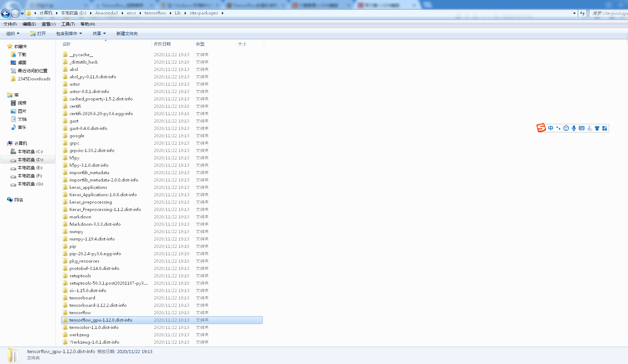The width and height of the screenshot is (628, 364).
Task: Expand arrow after site-packages breadcrumb
Action: (222, 13)
